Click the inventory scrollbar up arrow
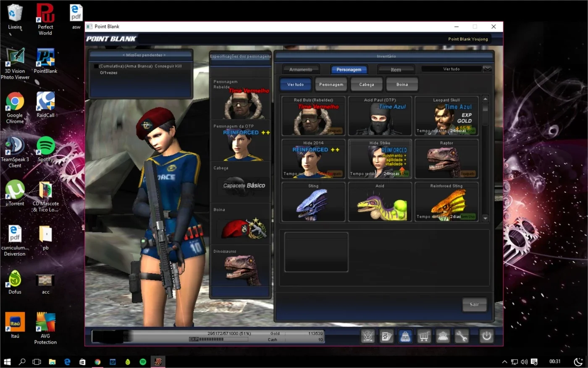588x368 pixels. 486,99
